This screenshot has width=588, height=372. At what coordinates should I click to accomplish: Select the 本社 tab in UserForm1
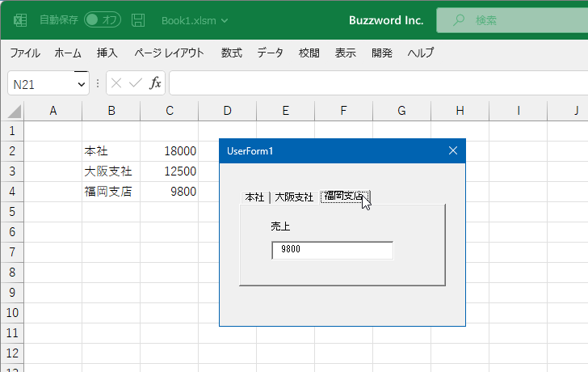tap(254, 197)
